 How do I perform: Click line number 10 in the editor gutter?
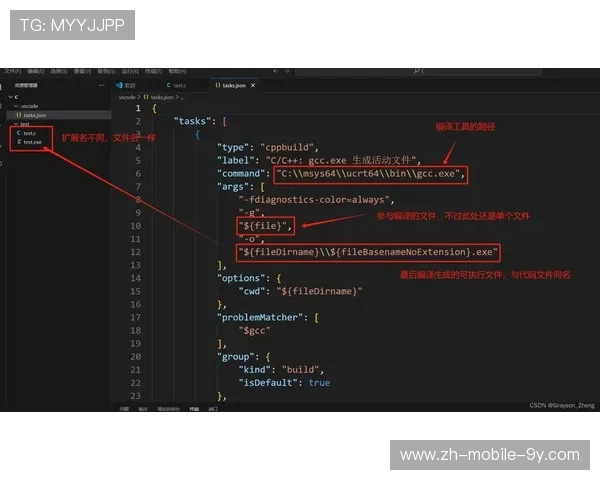point(137,226)
